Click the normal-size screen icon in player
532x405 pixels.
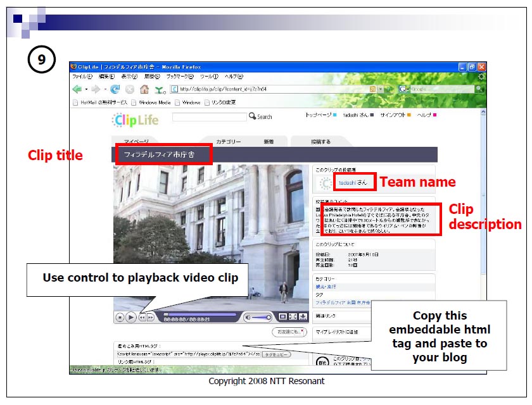tap(282, 316)
